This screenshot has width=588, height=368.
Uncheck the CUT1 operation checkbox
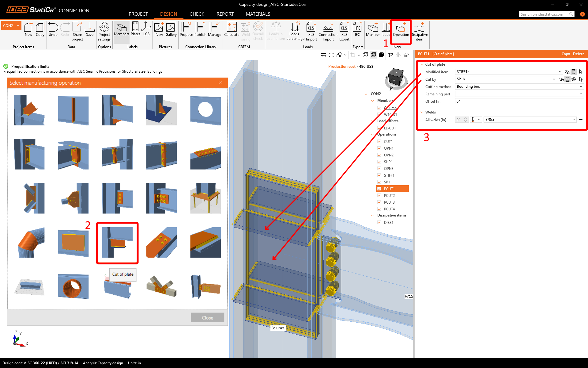tap(379, 141)
